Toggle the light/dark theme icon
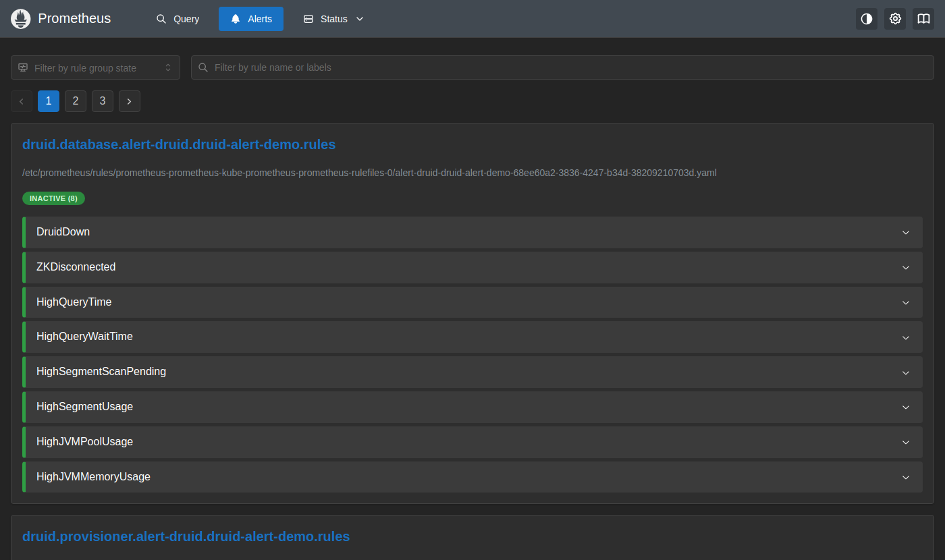This screenshot has width=945, height=560. pos(867,19)
